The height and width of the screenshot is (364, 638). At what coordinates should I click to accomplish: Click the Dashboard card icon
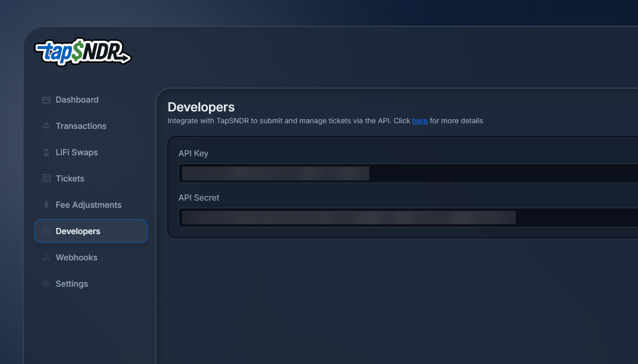click(x=46, y=100)
